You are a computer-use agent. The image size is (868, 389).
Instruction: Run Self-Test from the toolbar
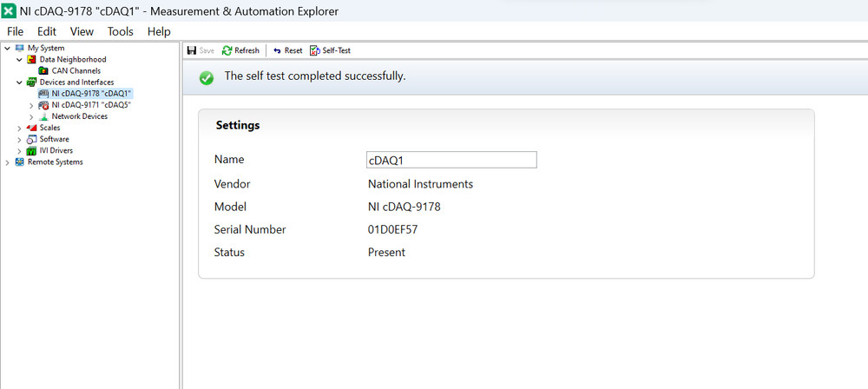point(331,50)
